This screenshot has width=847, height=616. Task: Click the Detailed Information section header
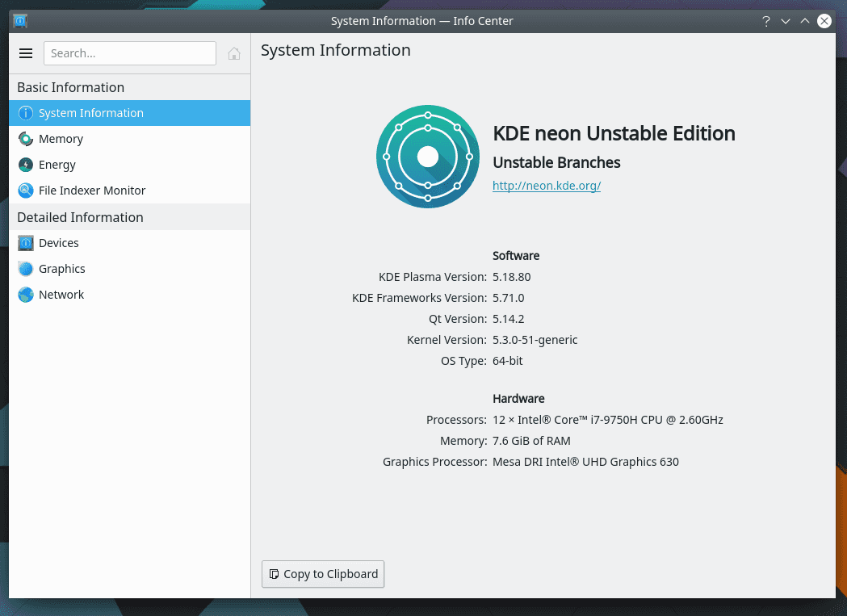tap(80, 217)
